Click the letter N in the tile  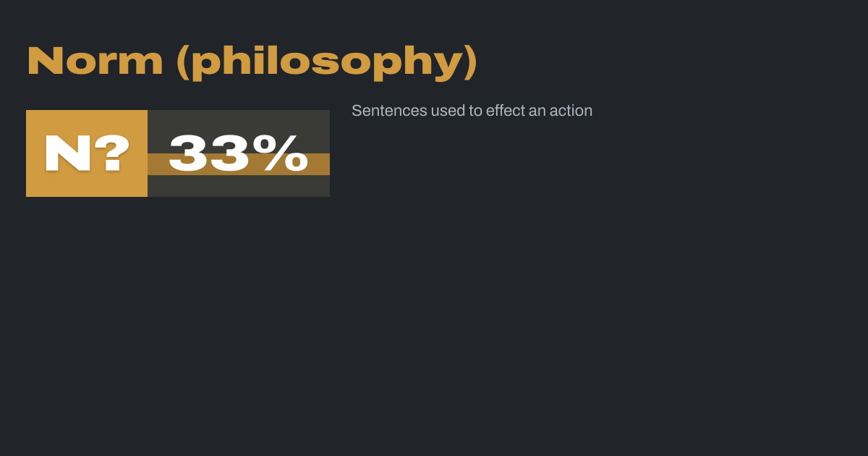[66, 153]
